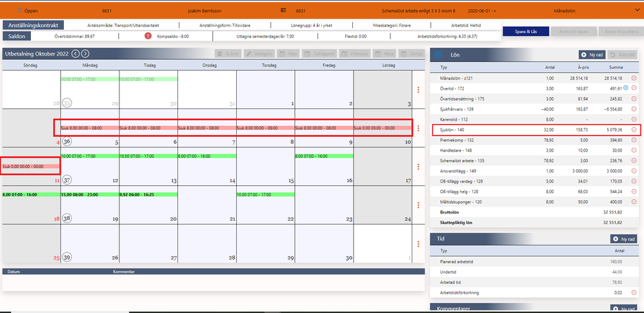The height and width of the screenshot is (313, 644).
Task: Click Pass toolbar button
Action: coord(288,54)
